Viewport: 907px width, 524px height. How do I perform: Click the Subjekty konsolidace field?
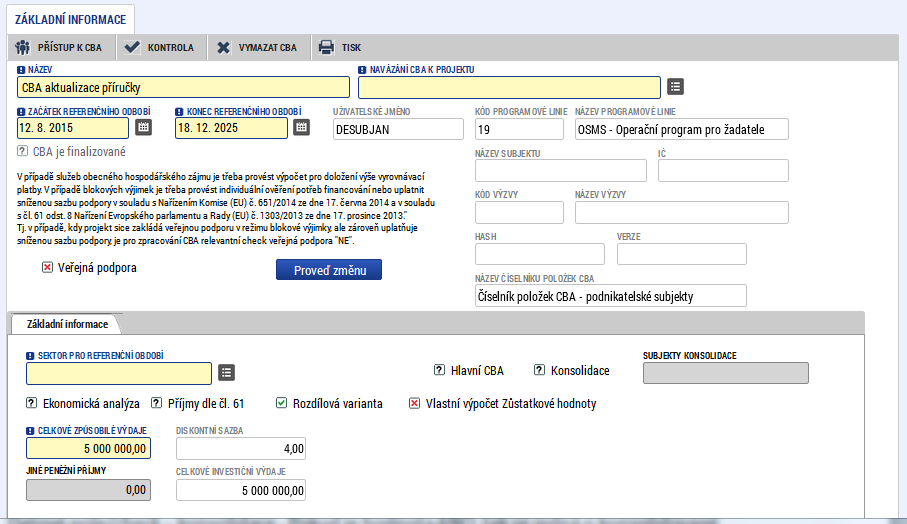pyautogui.click(x=725, y=373)
